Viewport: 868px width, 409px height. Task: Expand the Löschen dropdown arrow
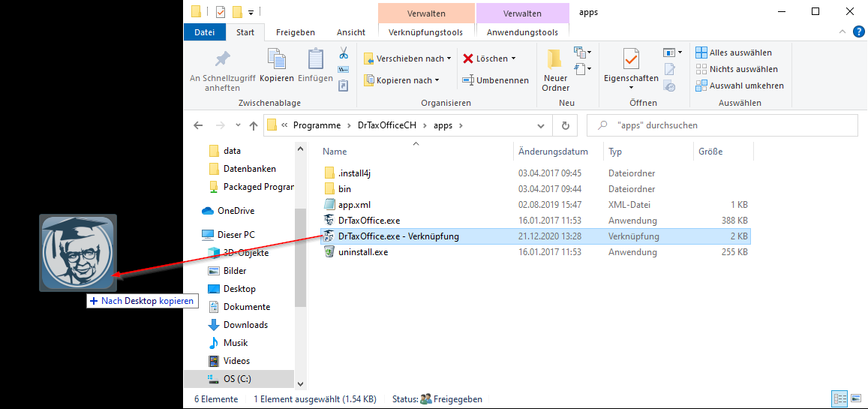click(x=513, y=58)
